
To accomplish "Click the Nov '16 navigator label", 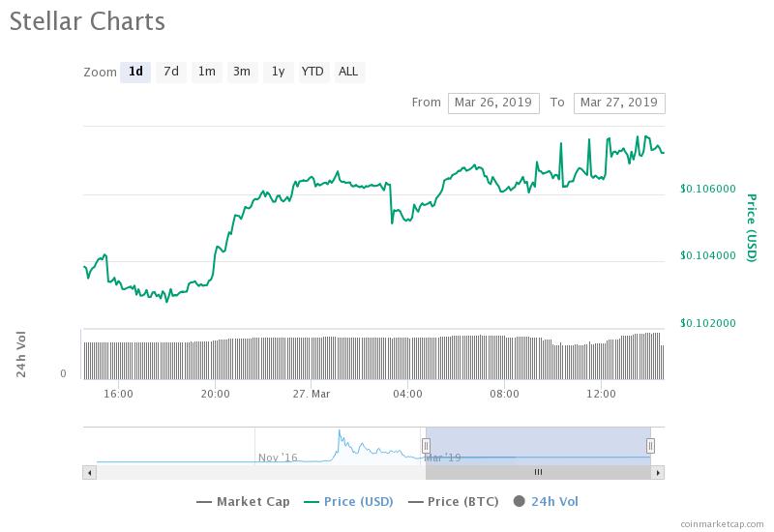I will pyautogui.click(x=278, y=458).
